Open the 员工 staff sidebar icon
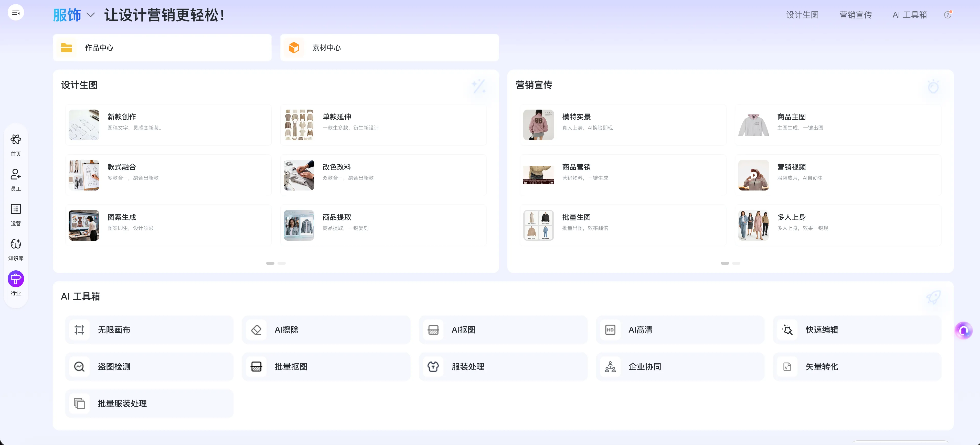Viewport: 980px width, 445px height. click(x=16, y=175)
